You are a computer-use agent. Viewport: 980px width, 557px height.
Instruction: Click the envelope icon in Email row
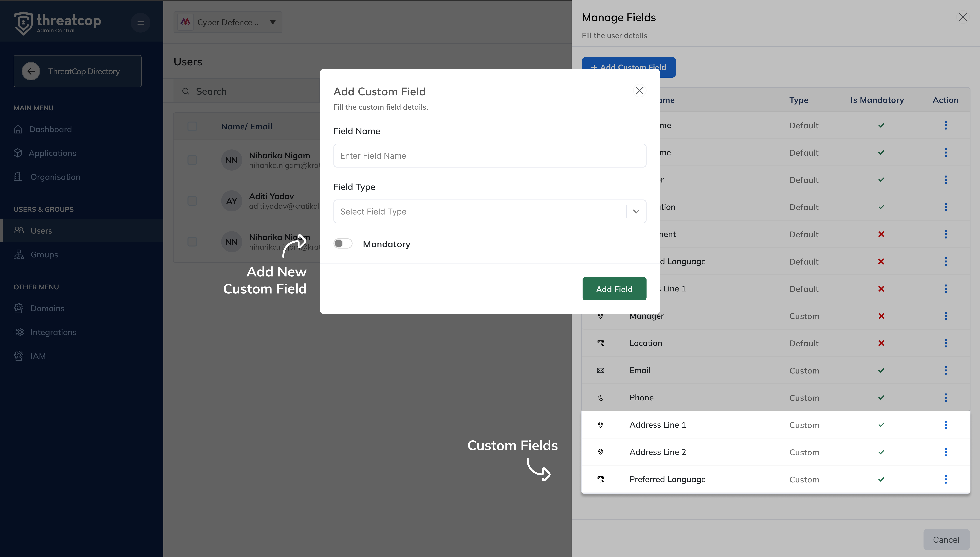600,370
